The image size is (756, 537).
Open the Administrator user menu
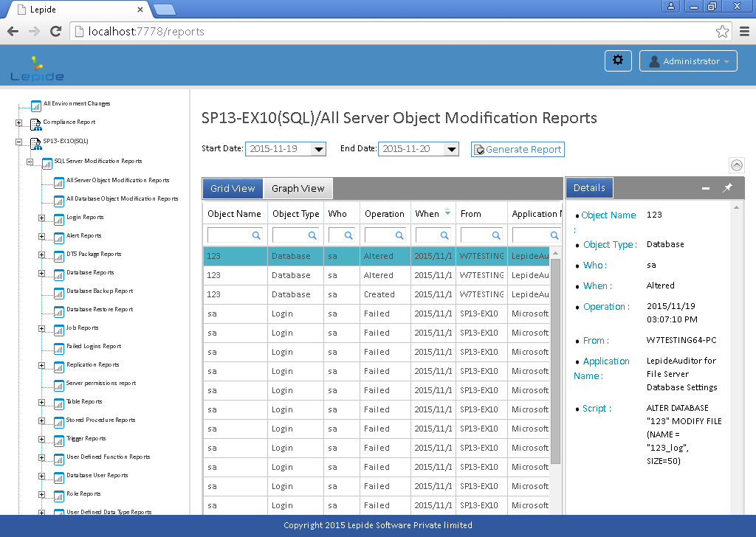tap(688, 60)
